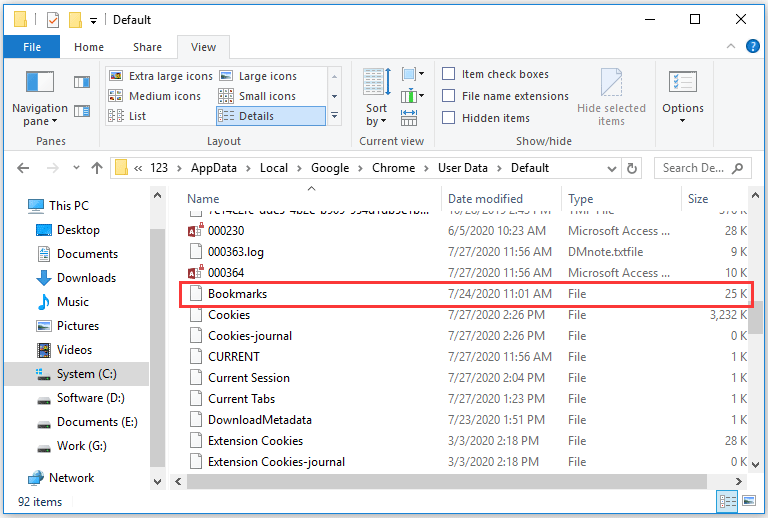Viewport: 768px width, 518px height.
Task: Switch to the Share ribbon tab
Action: pyautogui.click(x=147, y=47)
